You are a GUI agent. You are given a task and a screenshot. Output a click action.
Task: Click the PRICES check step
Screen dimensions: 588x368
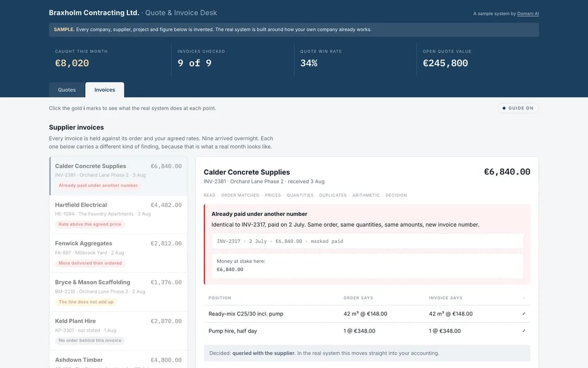273,195
